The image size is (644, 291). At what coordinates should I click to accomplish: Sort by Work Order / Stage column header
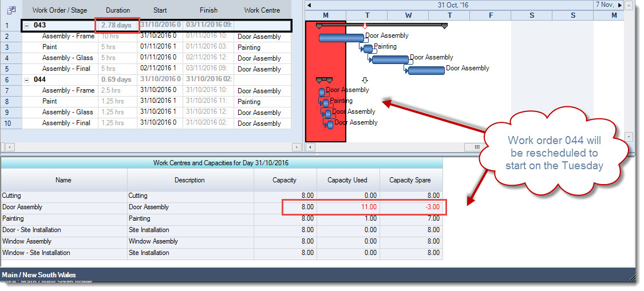pos(60,10)
